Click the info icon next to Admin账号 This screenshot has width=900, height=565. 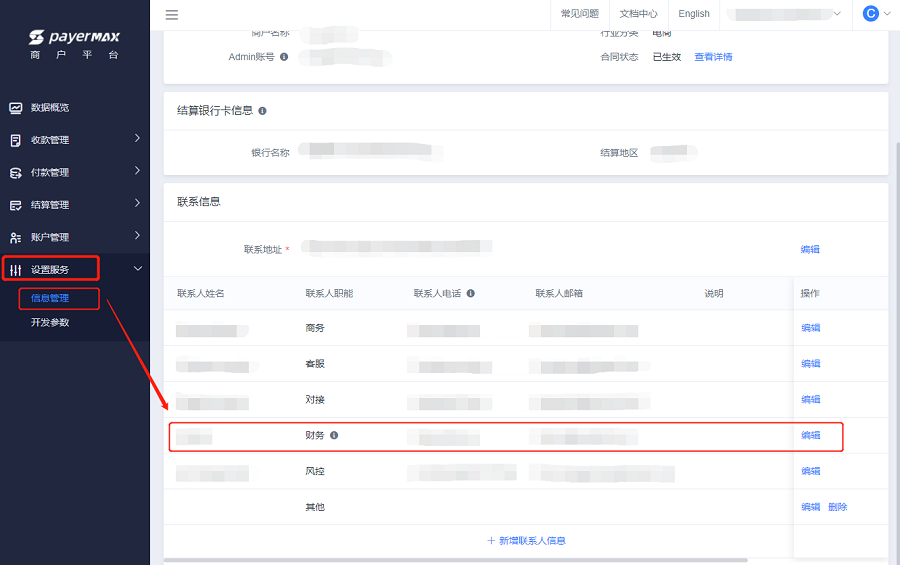pos(284,57)
